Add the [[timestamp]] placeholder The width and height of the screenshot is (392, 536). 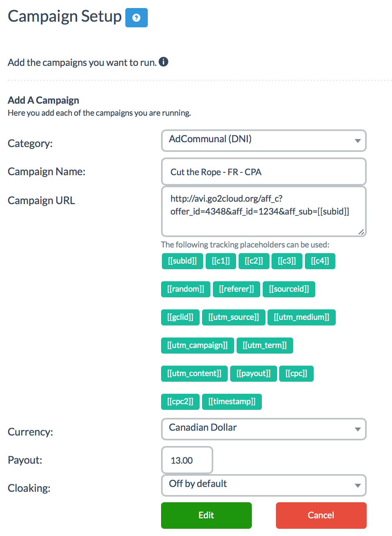click(x=232, y=402)
